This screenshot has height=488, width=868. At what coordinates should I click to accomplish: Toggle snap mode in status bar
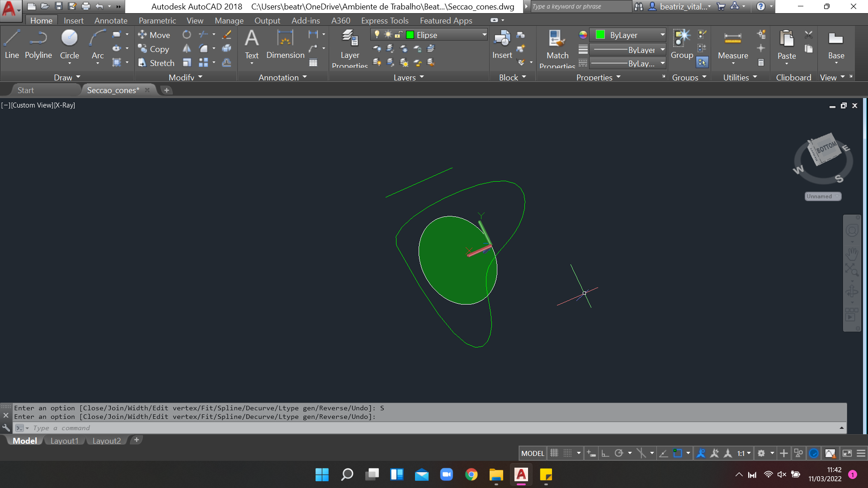point(568,453)
